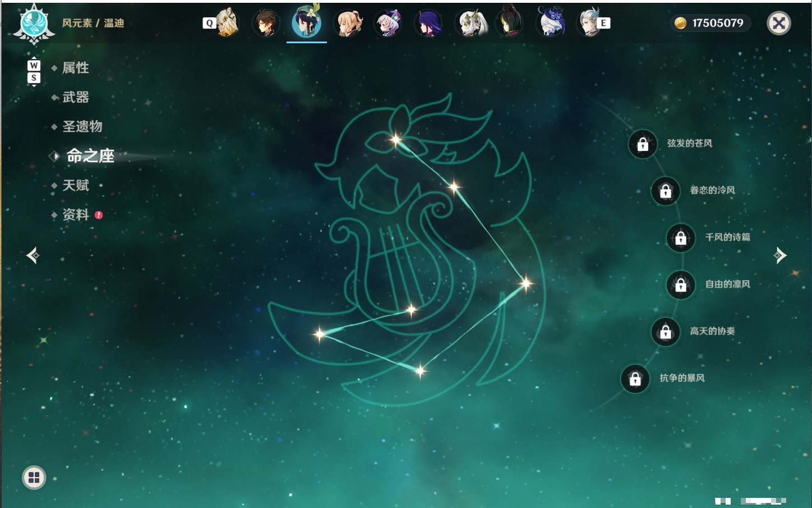This screenshot has width=812, height=508.
Task: Click the lock icon beside 高天的协奏
Action: [666, 332]
